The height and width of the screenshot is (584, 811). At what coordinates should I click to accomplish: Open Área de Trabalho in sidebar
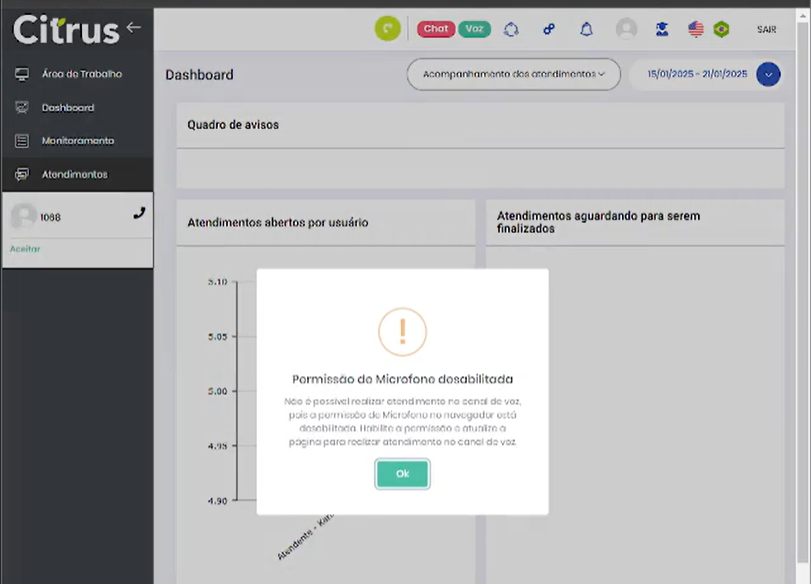81,74
